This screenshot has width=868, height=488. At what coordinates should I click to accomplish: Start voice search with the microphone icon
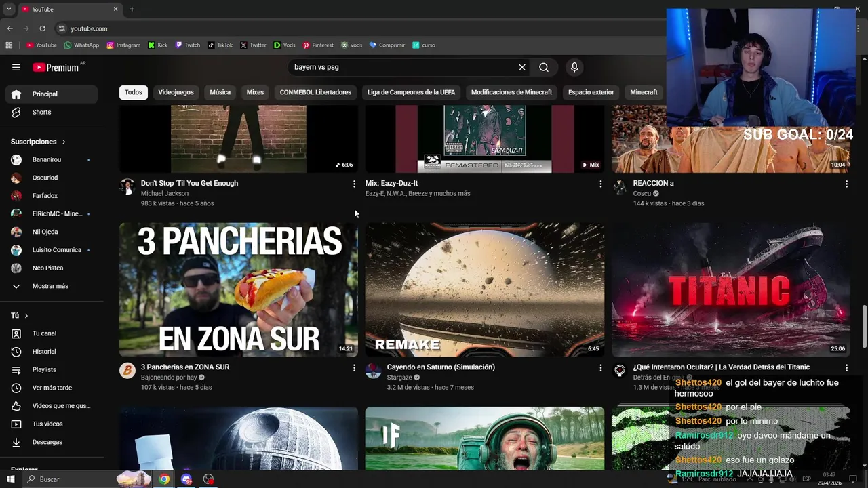[574, 67]
